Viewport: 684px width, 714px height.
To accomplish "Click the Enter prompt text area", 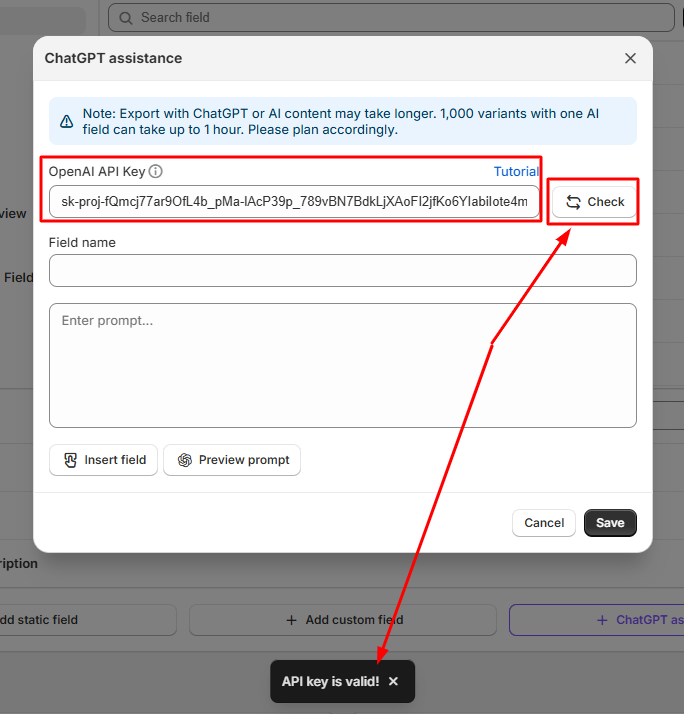I will 342,365.
